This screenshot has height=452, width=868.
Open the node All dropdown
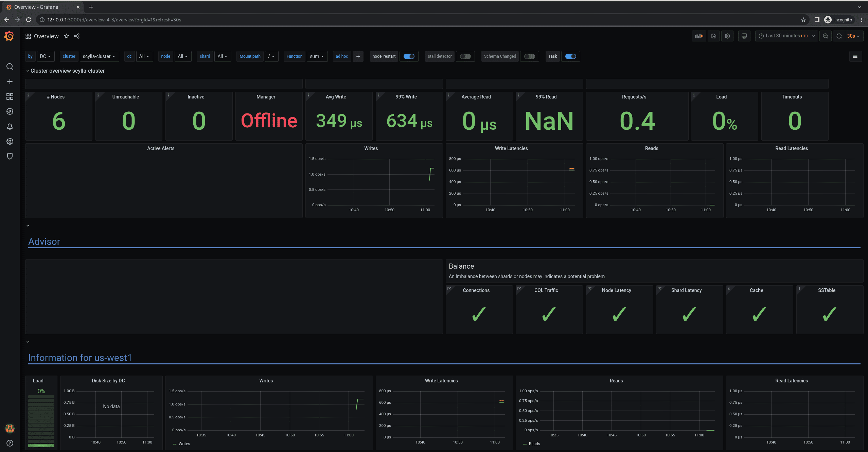pos(183,56)
